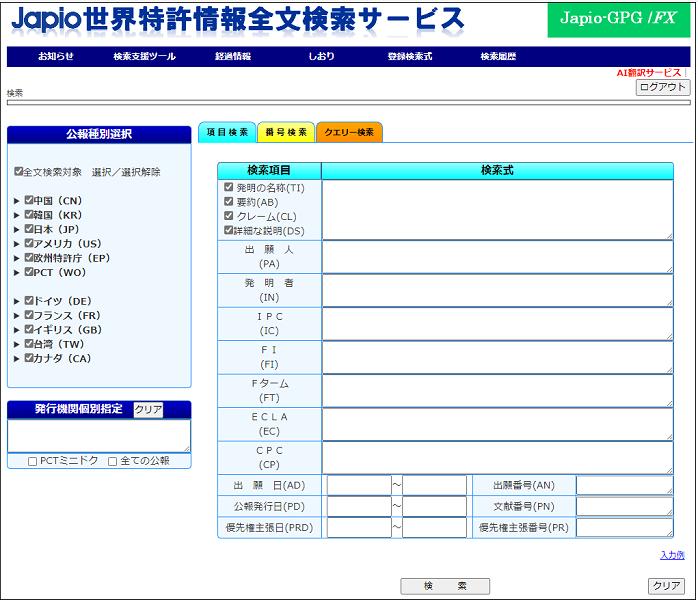Image resolution: width=698 pixels, height=602 pixels.
Task: Click the keyword search text area for TI/AB/CL/DS
Action: coord(498,210)
